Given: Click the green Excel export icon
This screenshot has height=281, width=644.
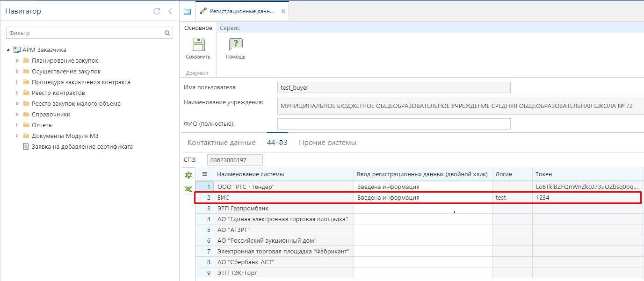Looking at the screenshot, I should 188,188.
